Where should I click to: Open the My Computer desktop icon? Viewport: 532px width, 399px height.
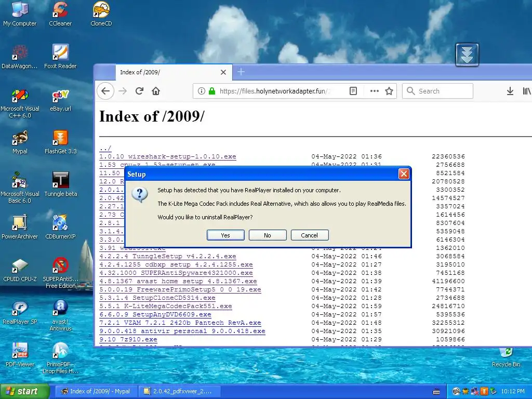(x=20, y=14)
